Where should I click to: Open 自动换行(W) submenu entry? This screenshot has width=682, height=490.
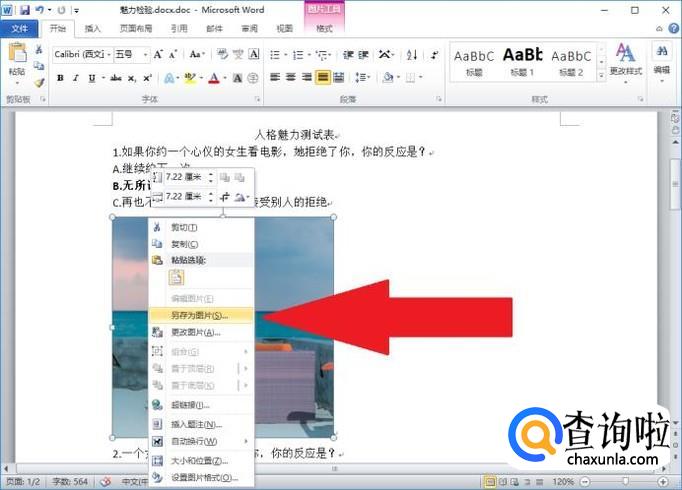click(201, 442)
